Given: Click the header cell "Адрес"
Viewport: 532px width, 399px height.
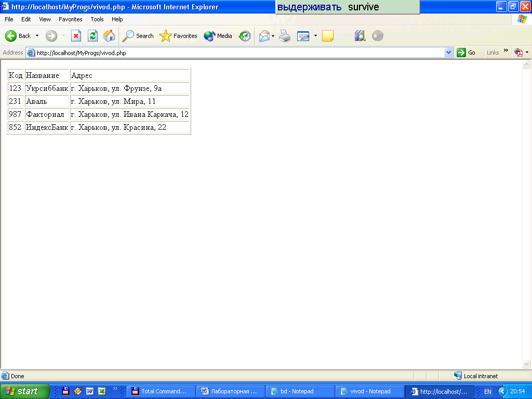Looking at the screenshot, I should (129, 75).
